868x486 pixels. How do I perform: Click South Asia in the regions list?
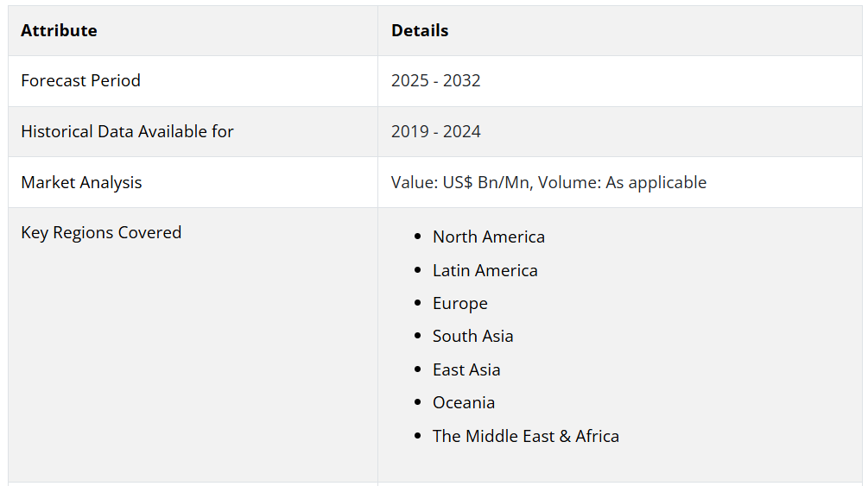[x=472, y=337]
